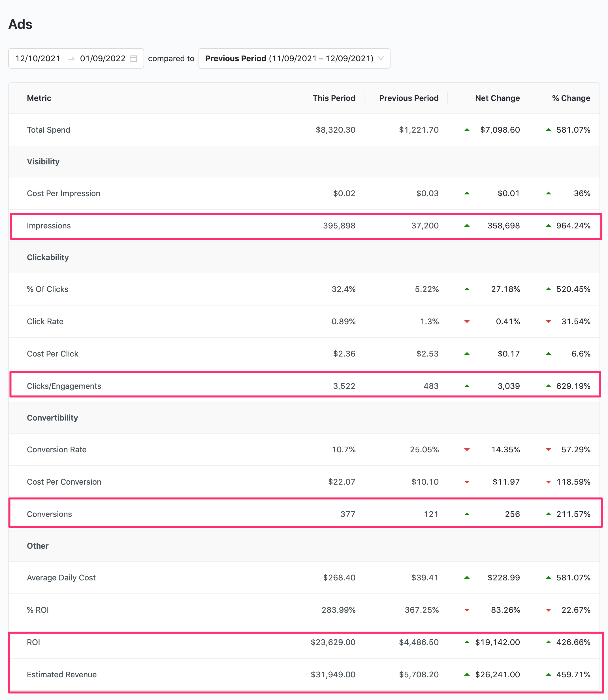Click the green arrow next to 964.24%
This screenshot has width=608, height=700.
[548, 225]
